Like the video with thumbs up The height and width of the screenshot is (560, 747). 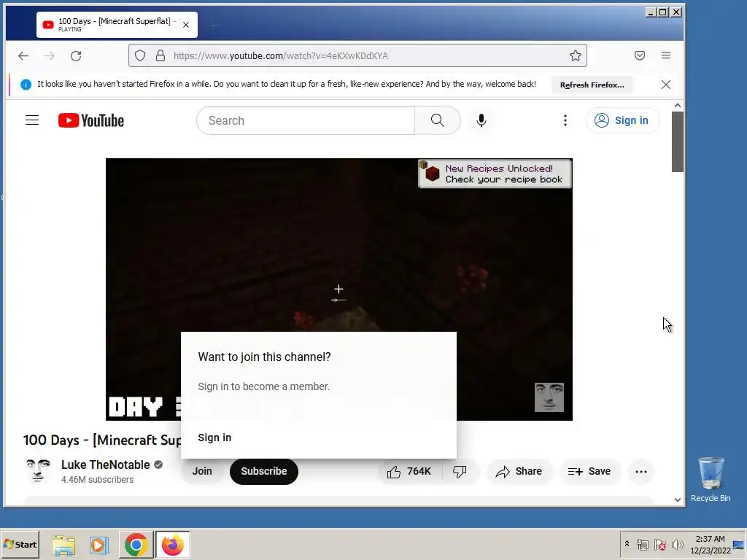click(410, 472)
